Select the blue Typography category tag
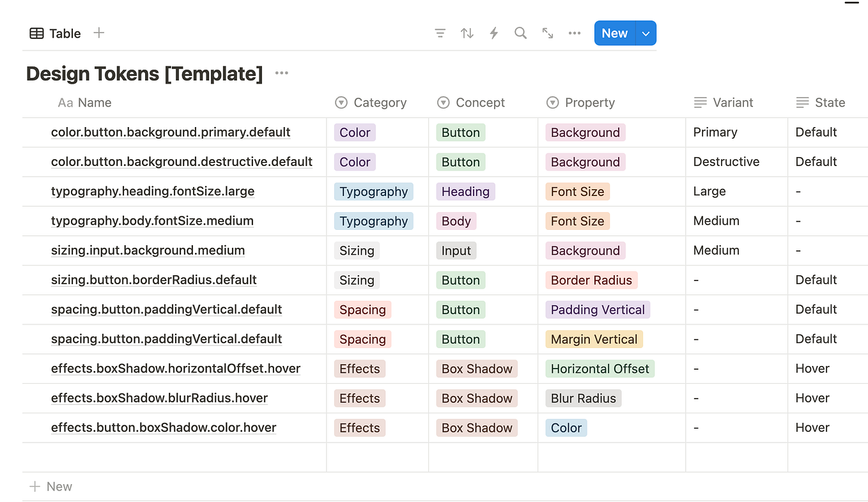The height and width of the screenshot is (502, 868). point(373,191)
